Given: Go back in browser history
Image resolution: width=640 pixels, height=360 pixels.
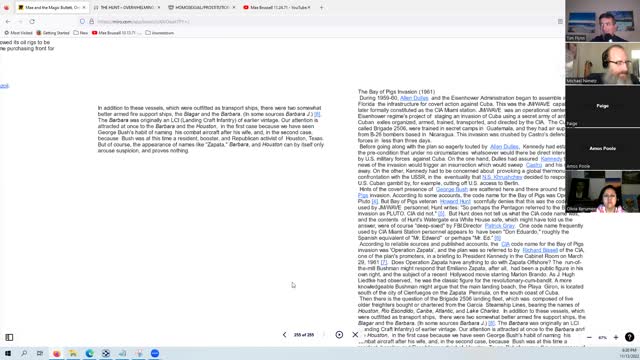Looking at the screenshot, I should click(8, 21).
